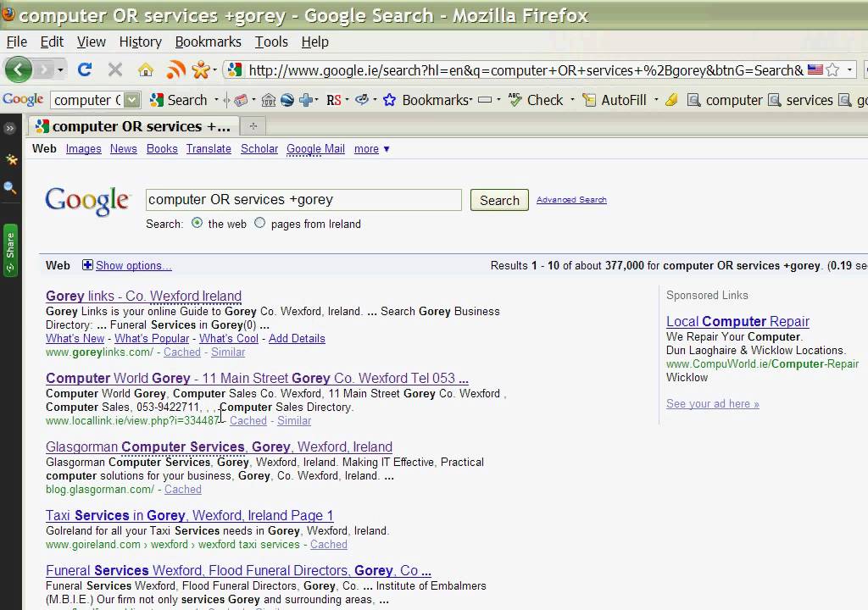The image size is (868, 610).
Task: Expand the 'more' Google services menu
Action: point(371,149)
